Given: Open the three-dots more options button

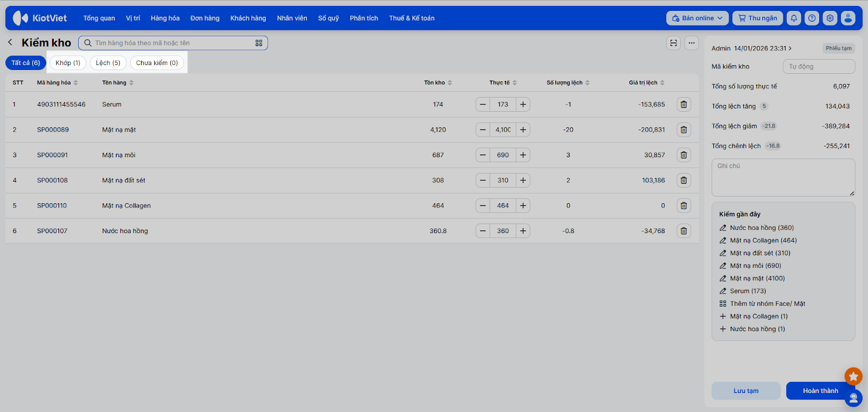Looking at the screenshot, I should pos(692,43).
